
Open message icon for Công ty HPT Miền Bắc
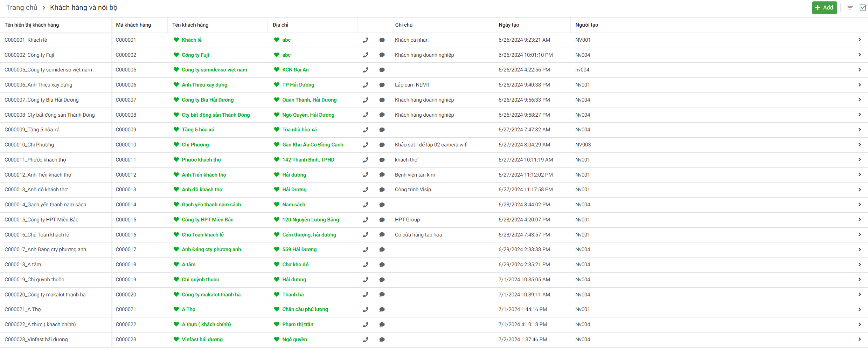pyautogui.click(x=382, y=220)
